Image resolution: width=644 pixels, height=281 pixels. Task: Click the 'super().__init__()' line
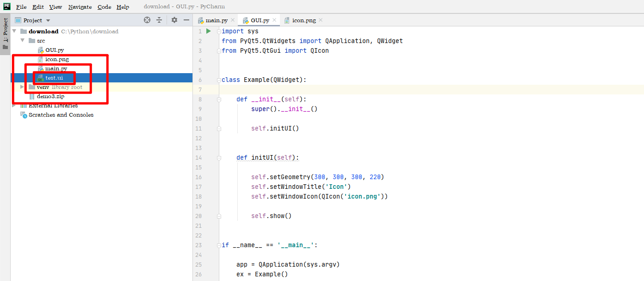pyautogui.click(x=285, y=109)
